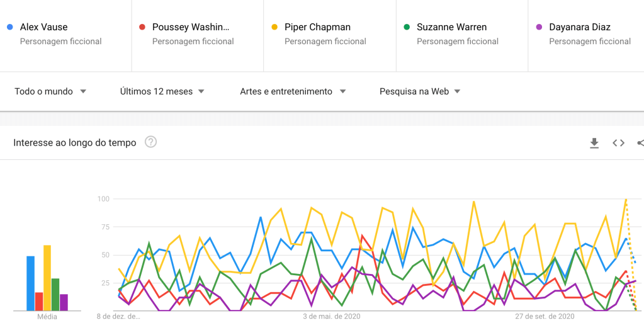Edit the Piper Chapman comparison term
The height and width of the screenshot is (330, 644).
[317, 27]
